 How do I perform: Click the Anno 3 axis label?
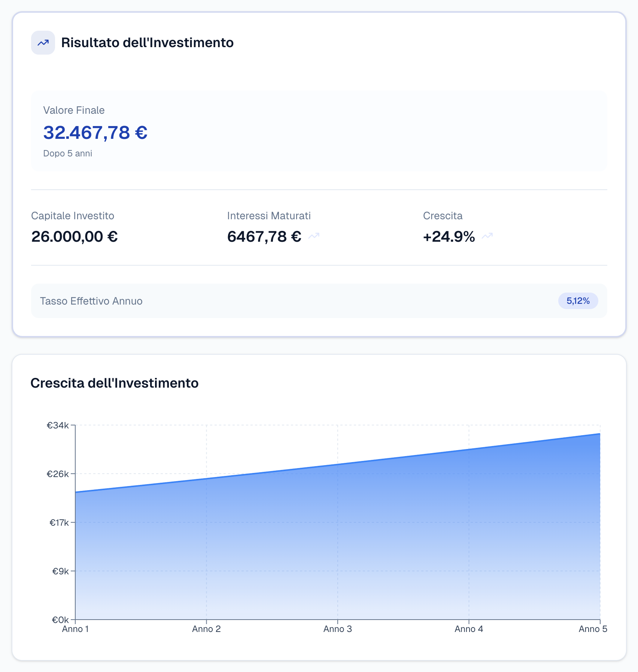pyautogui.click(x=337, y=629)
